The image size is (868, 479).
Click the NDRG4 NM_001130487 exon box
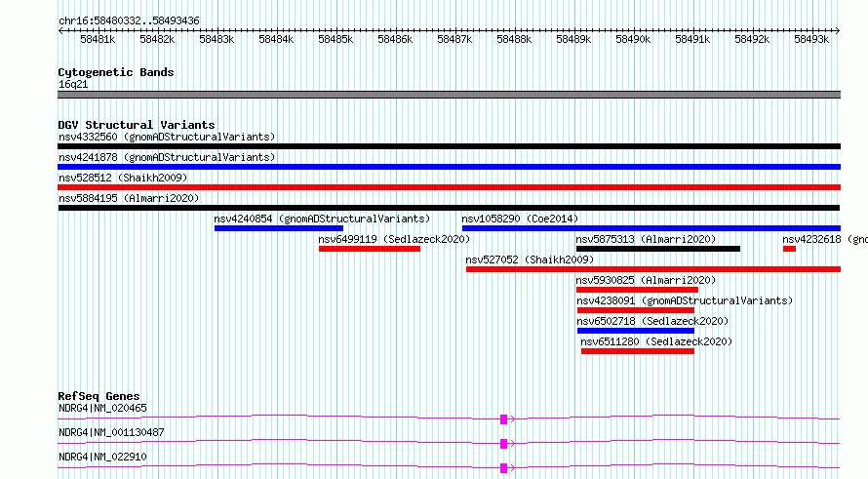point(504,444)
